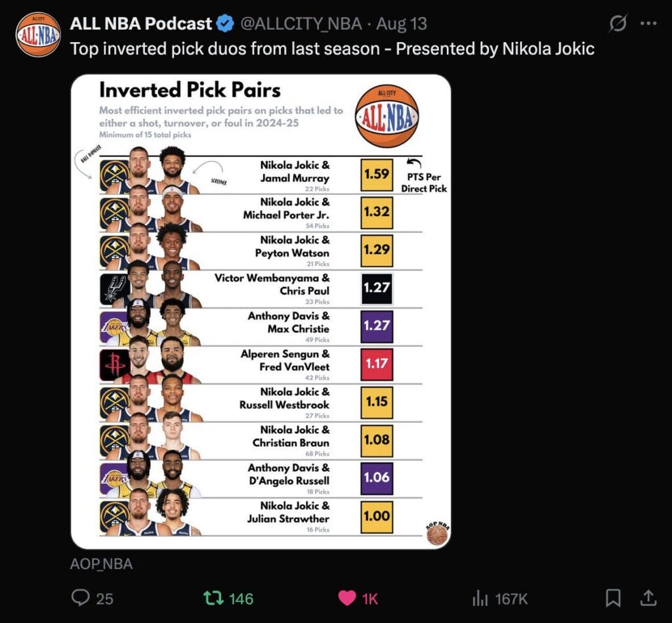Screen dimensions: 672x623
Task: Share the post with upload arrow icon
Action: click(x=648, y=597)
